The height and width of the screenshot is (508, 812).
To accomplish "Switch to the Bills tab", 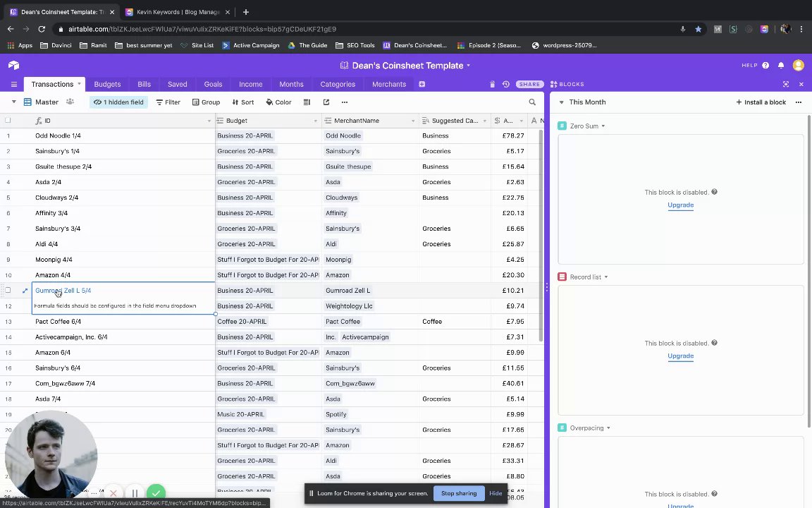I will (x=144, y=84).
